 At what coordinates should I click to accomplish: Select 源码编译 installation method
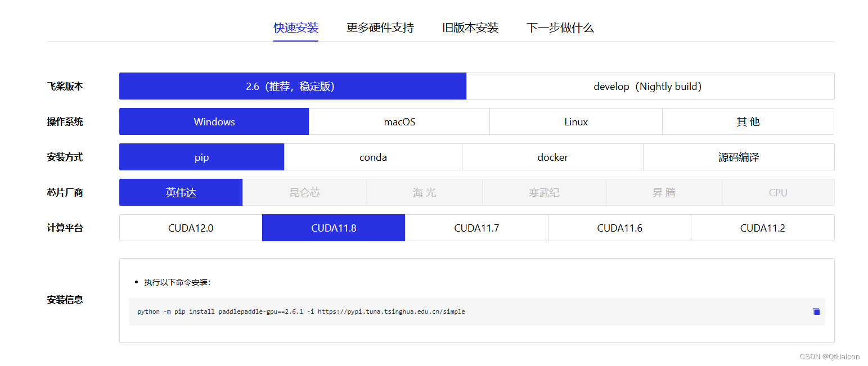pos(739,157)
